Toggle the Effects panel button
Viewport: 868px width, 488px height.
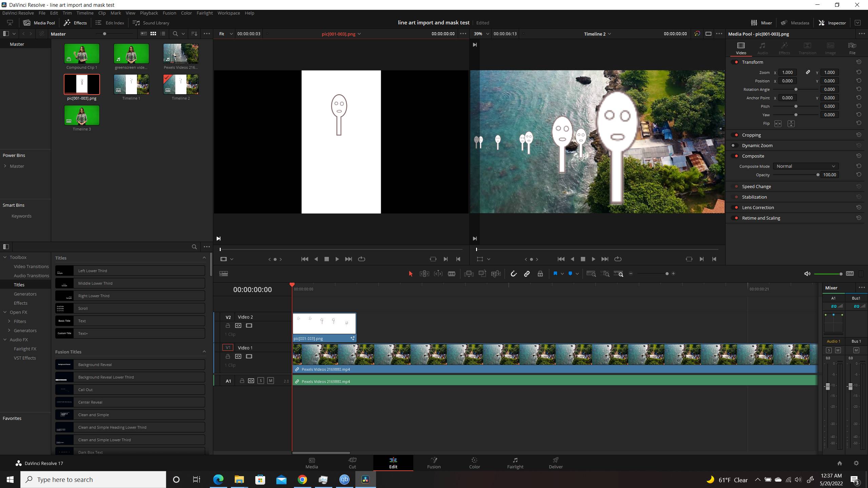[75, 23]
